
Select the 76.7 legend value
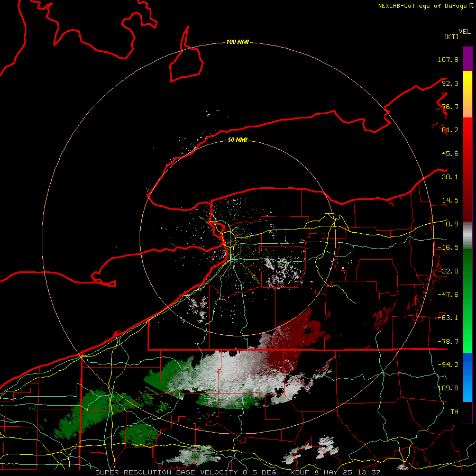click(450, 106)
